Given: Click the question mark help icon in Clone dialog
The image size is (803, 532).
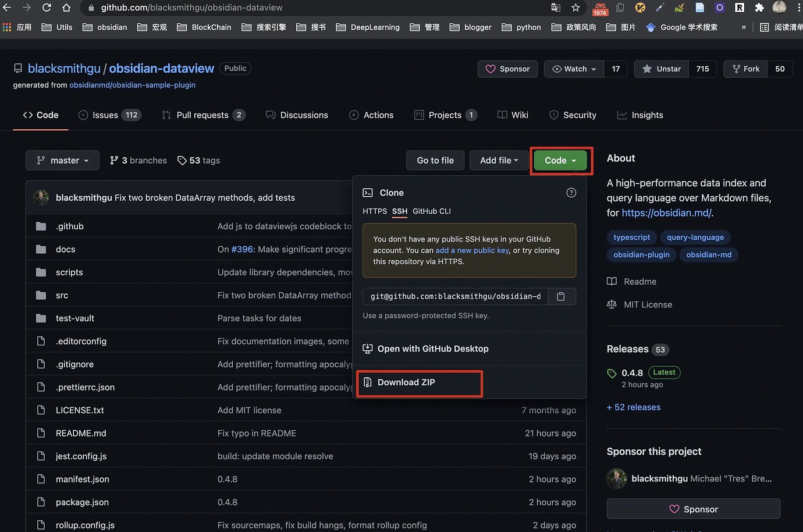Looking at the screenshot, I should (571, 192).
